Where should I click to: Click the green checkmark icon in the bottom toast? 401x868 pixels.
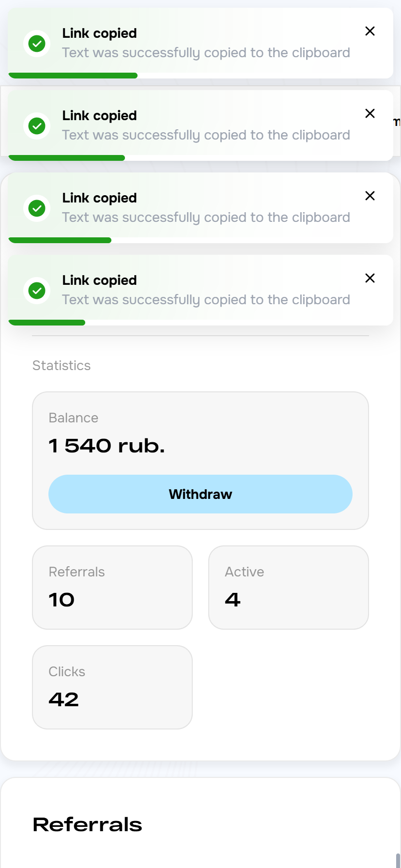pos(36,290)
